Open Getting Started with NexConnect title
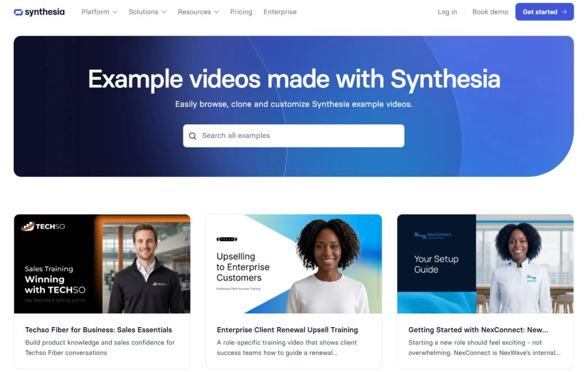 [478, 330]
